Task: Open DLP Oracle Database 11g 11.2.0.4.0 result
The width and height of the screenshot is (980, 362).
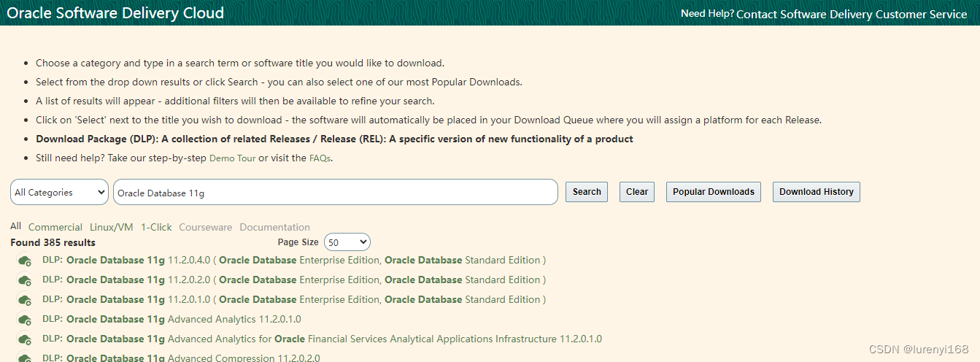Action: pos(294,261)
